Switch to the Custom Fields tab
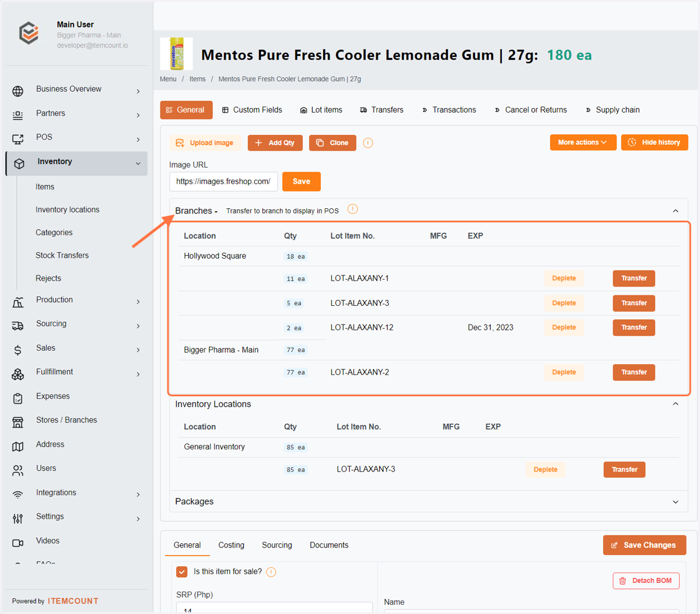Screen dimensions: 700x614 pyautogui.click(x=252, y=110)
